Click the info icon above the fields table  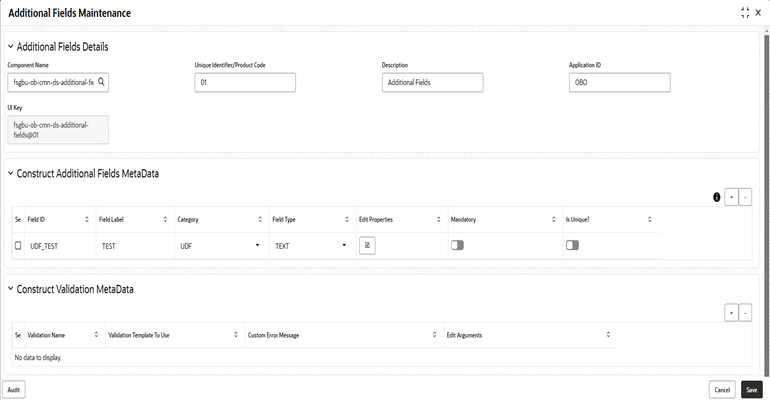point(716,197)
